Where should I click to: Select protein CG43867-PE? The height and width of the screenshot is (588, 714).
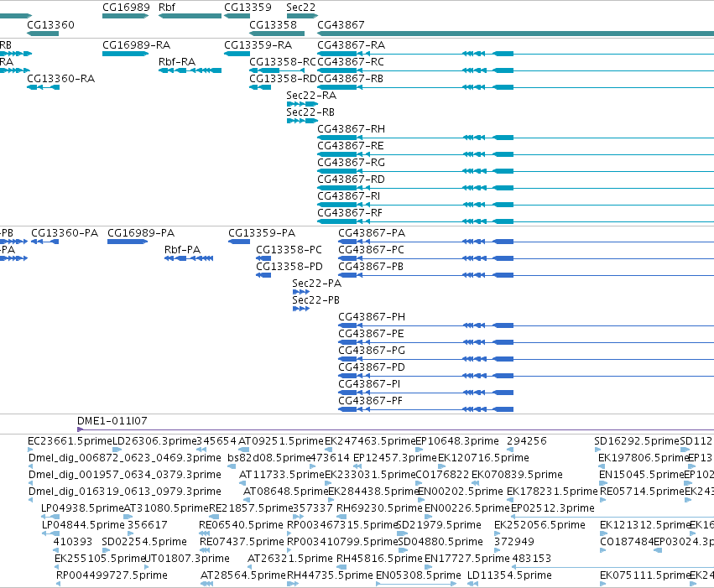(371, 334)
